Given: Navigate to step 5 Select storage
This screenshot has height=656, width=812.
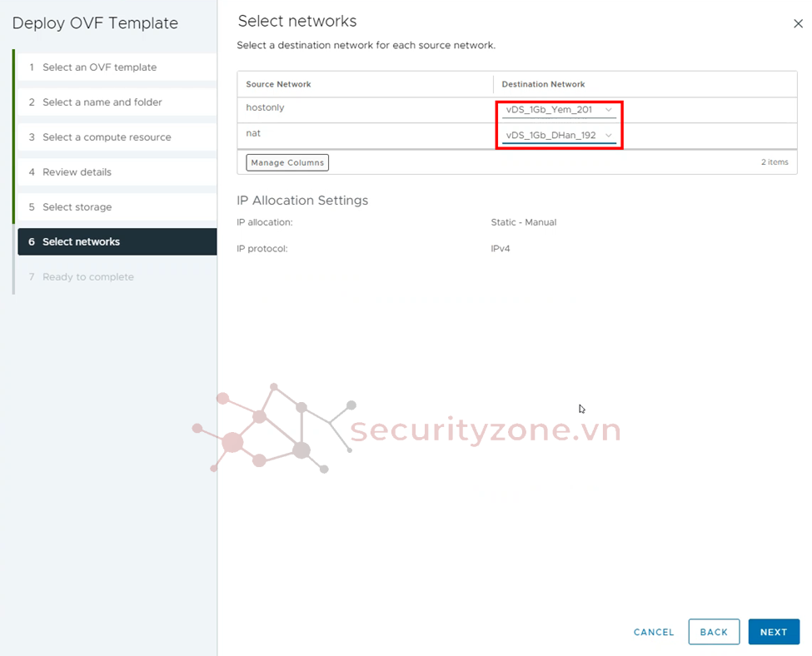Looking at the screenshot, I should [x=77, y=207].
